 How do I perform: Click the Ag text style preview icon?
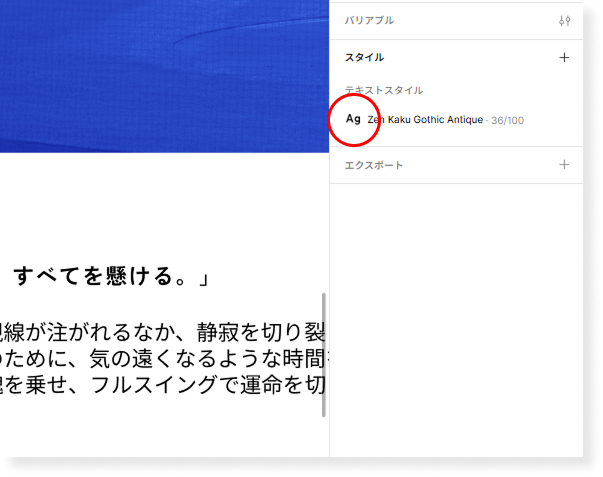coord(353,119)
